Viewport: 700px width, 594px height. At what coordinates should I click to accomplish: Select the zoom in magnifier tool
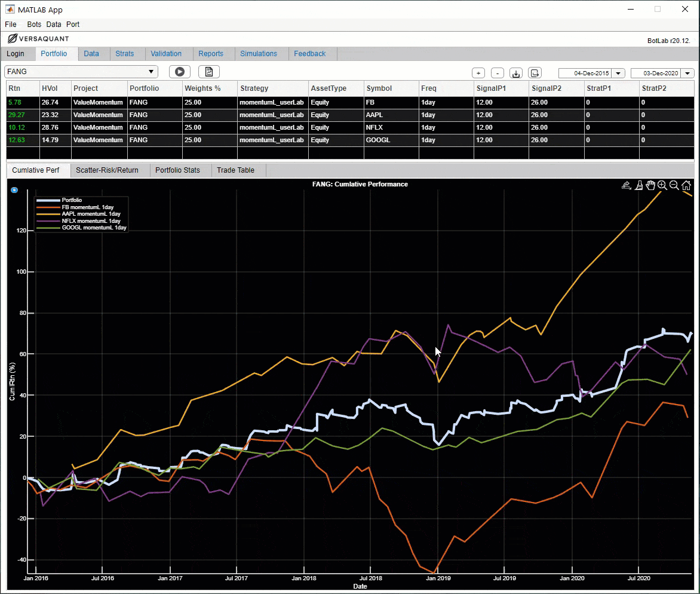tap(662, 185)
